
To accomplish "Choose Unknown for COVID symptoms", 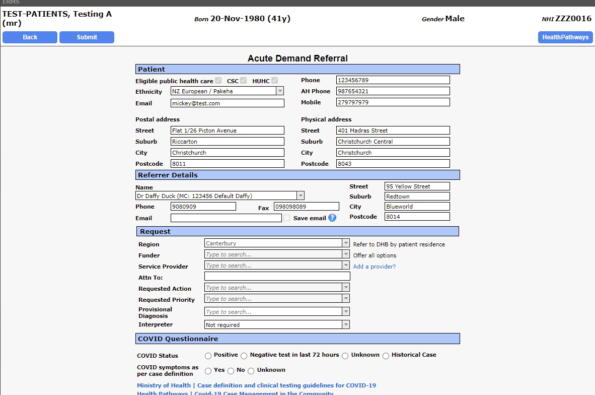I will click(x=251, y=371).
